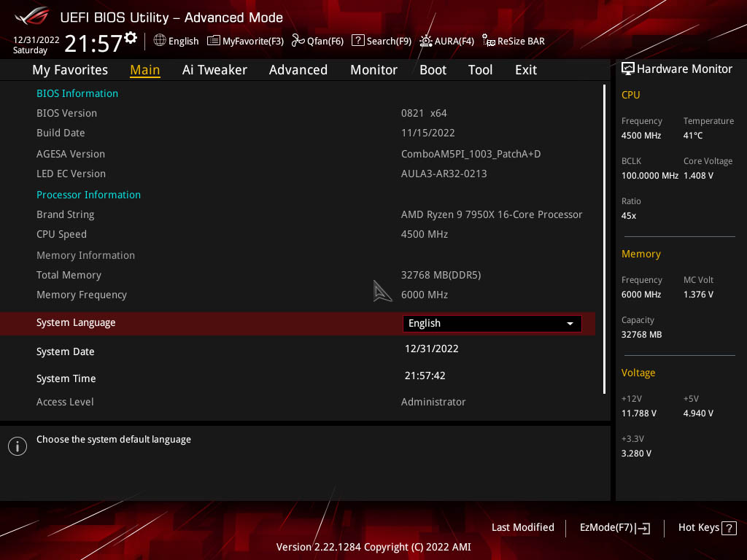Viewport: 747px width, 560px height.
Task: Switch to the Ai Tweaker tab
Action: [x=214, y=70]
